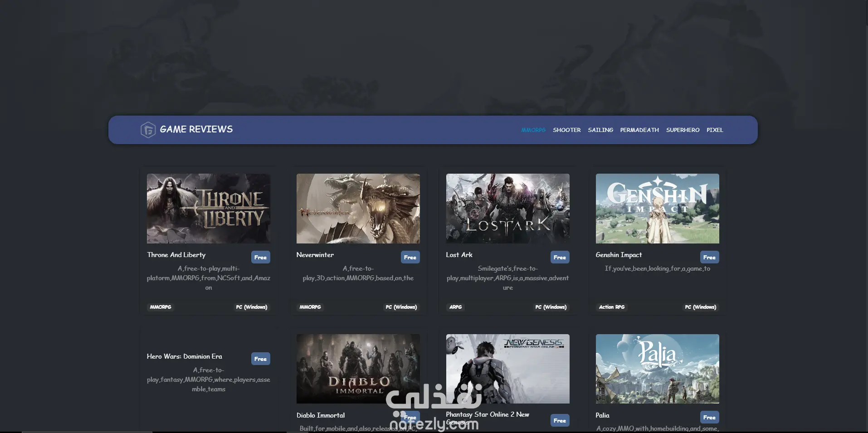Click the Throne And Liberty description text

coord(209,278)
